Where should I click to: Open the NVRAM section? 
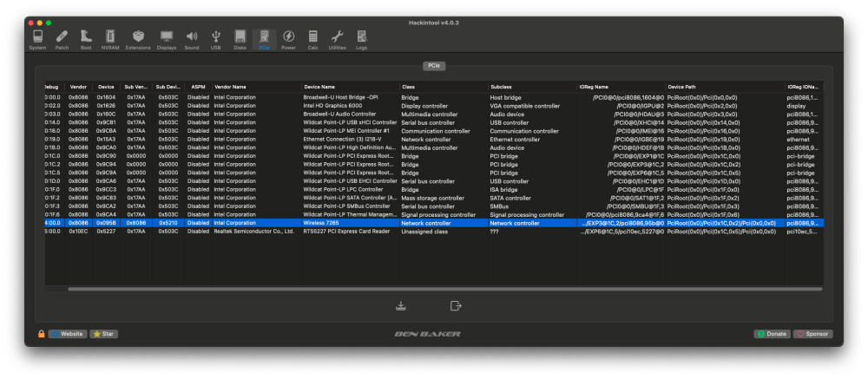click(x=110, y=40)
